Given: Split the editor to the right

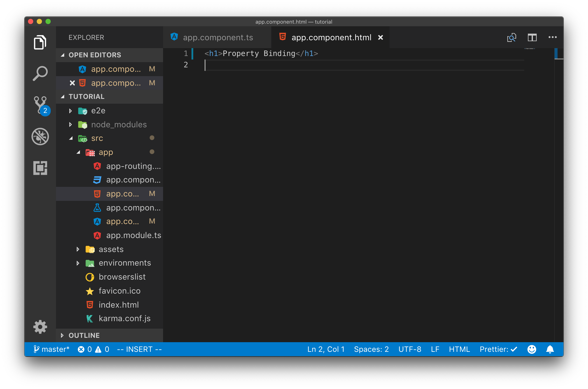Looking at the screenshot, I should (x=532, y=37).
